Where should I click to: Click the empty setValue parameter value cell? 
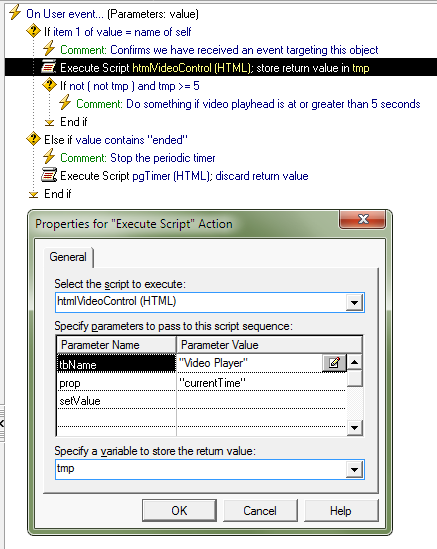coord(261,401)
